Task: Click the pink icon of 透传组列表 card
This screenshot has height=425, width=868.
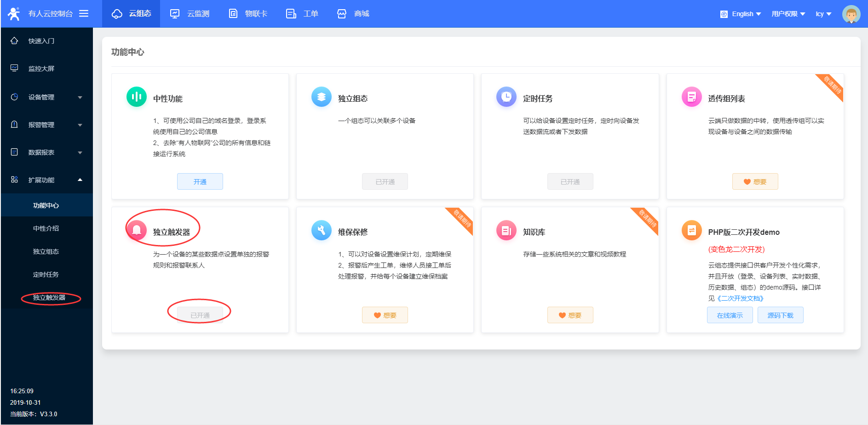Action: (x=692, y=97)
